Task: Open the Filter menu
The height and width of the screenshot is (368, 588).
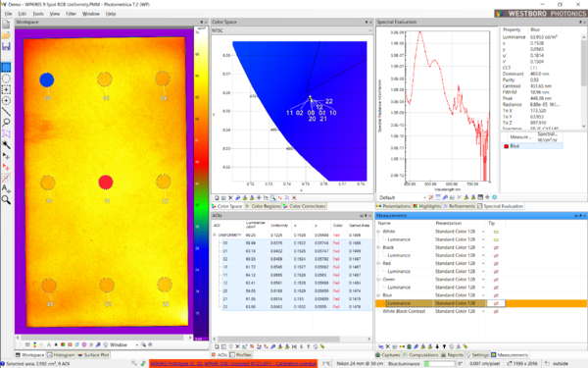Action: click(x=71, y=14)
